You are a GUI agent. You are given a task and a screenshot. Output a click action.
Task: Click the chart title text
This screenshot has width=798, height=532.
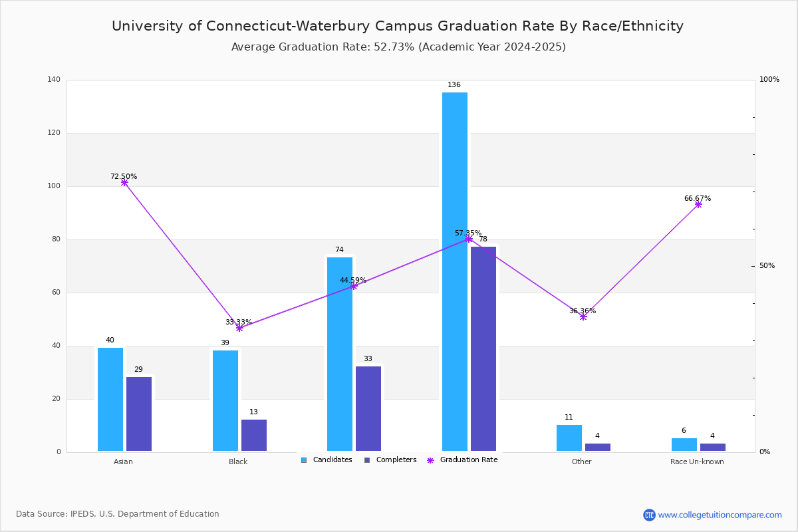coord(398,26)
